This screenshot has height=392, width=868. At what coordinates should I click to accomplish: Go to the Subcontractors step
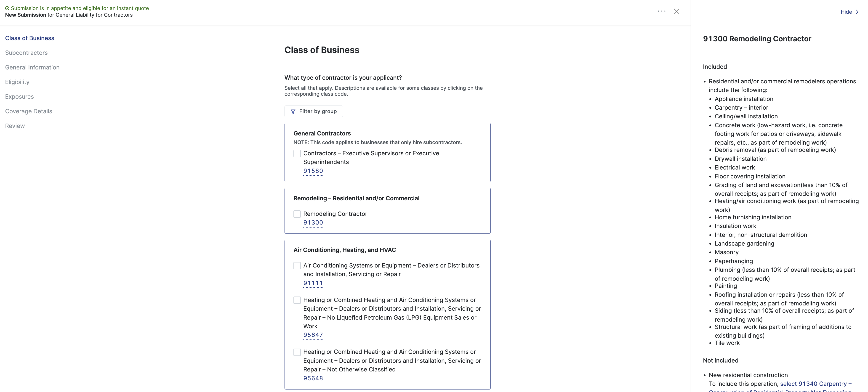click(26, 53)
